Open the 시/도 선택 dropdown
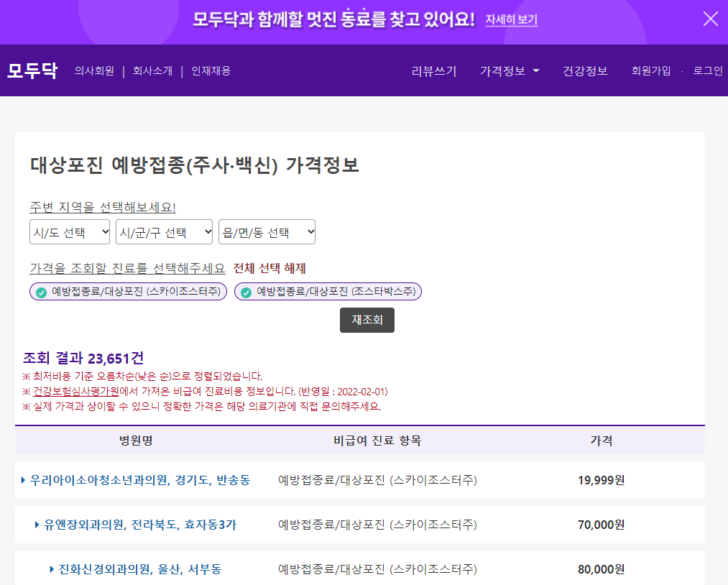Screen dimensions: 728x585 [70, 231]
